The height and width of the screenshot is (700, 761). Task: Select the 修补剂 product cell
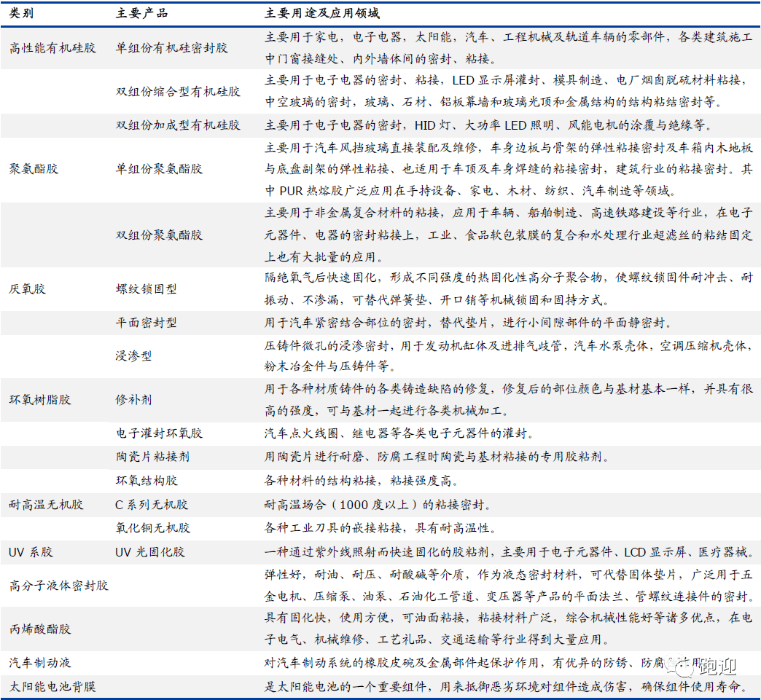point(133,400)
